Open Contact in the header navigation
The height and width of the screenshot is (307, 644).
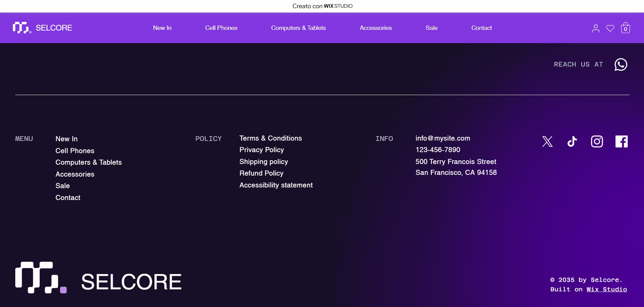[x=481, y=28]
